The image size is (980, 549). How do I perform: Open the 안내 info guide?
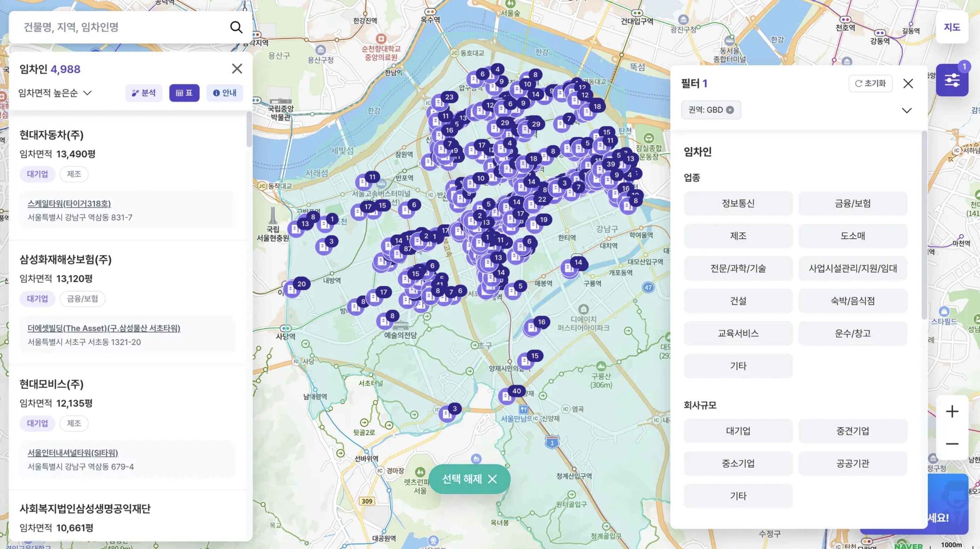pyautogui.click(x=224, y=93)
